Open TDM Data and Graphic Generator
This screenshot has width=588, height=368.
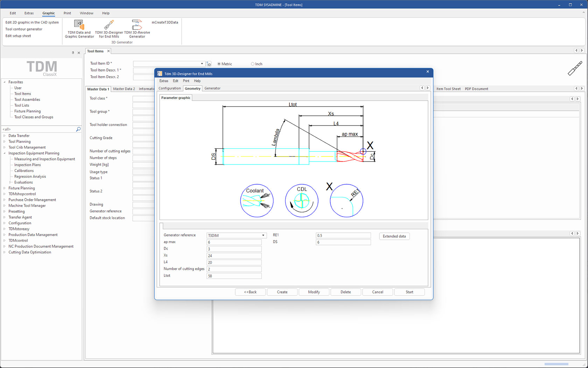click(x=79, y=29)
